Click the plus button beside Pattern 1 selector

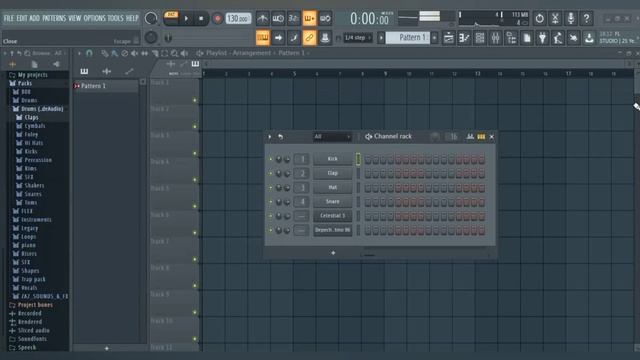pos(435,38)
